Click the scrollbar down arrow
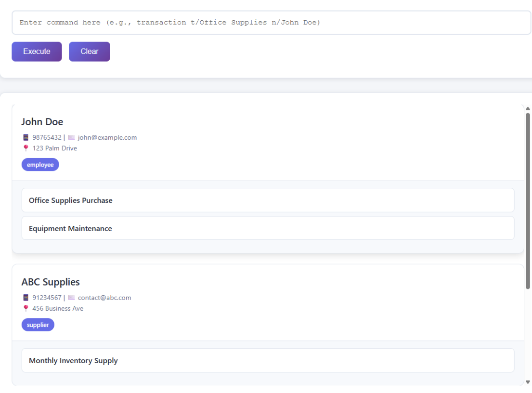This screenshot has height=393, width=532. point(528,382)
